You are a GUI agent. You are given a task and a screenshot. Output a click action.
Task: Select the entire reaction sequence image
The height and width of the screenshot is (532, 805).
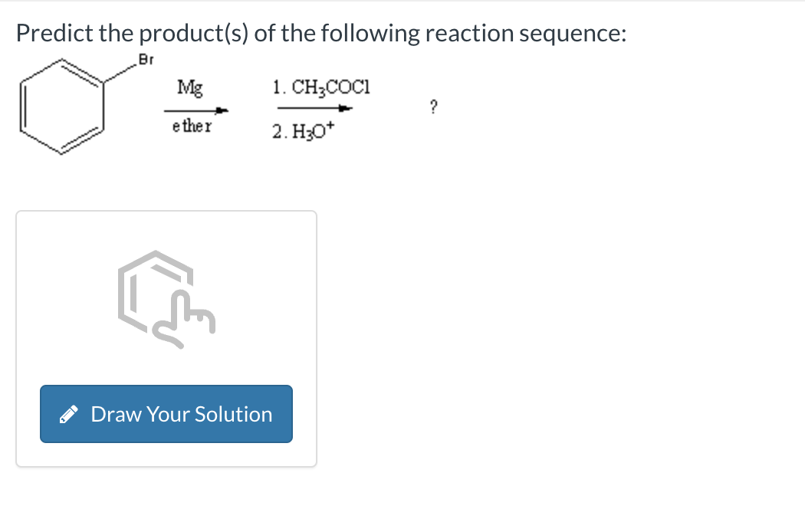coord(230,103)
